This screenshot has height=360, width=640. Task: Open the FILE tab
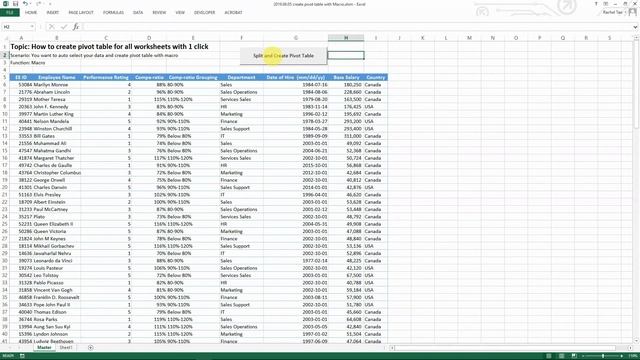click(x=10, y=13)
